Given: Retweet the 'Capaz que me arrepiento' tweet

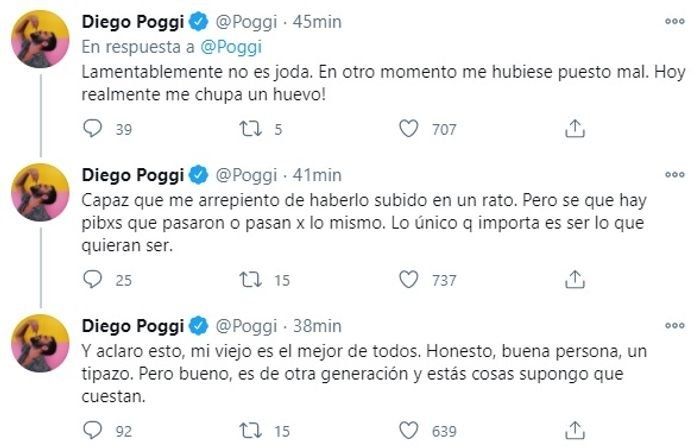Looking at the screenshot, I should (x=254, y=280).
